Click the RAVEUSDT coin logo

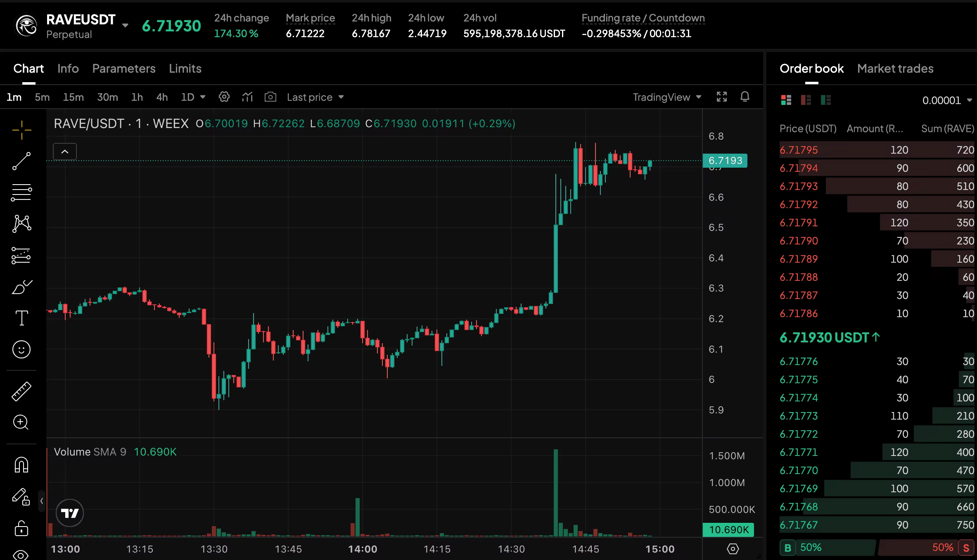26,26
